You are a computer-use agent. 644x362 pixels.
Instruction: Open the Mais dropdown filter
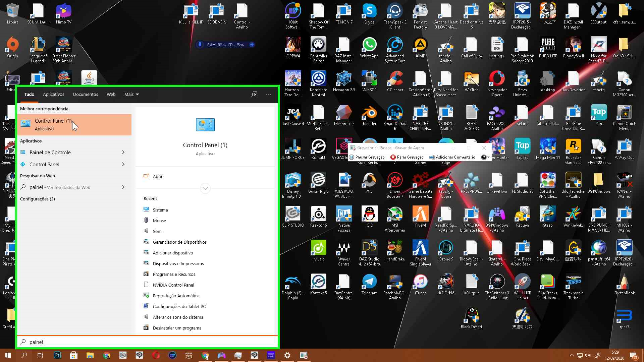[131, 94]
